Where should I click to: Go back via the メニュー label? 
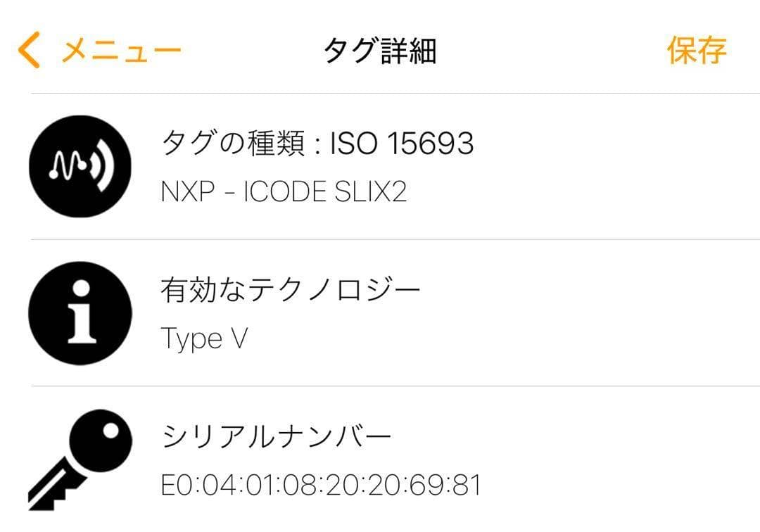(x=121, y=51)
